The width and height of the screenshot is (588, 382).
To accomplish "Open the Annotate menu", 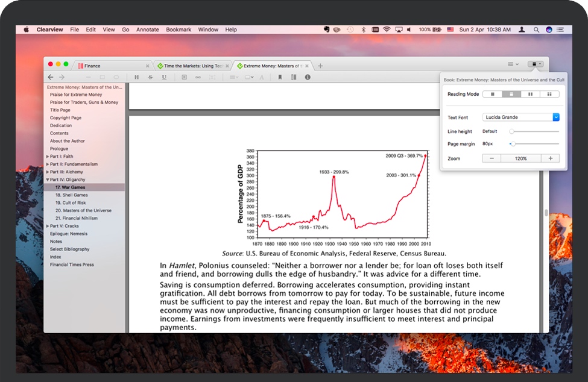I will click(x=147, y=30).
